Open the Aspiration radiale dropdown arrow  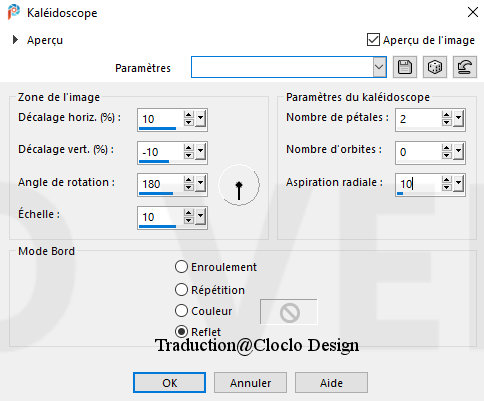pos(459,183)
